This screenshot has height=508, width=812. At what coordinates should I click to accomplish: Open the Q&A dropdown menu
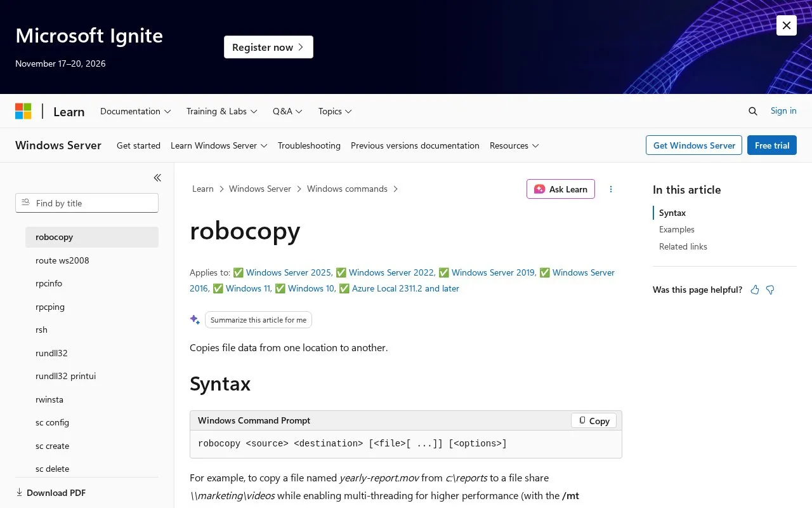287,111
